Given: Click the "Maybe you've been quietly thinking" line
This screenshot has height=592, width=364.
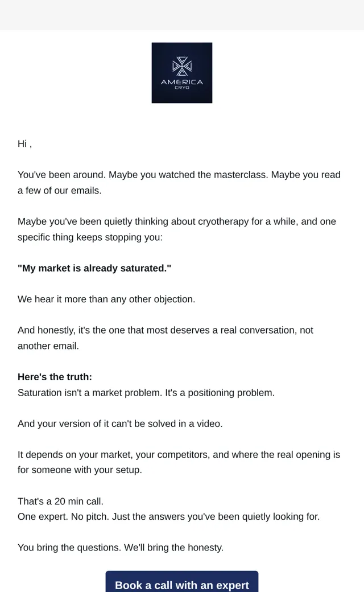Looking at the screenshot, I should [176, 221].
